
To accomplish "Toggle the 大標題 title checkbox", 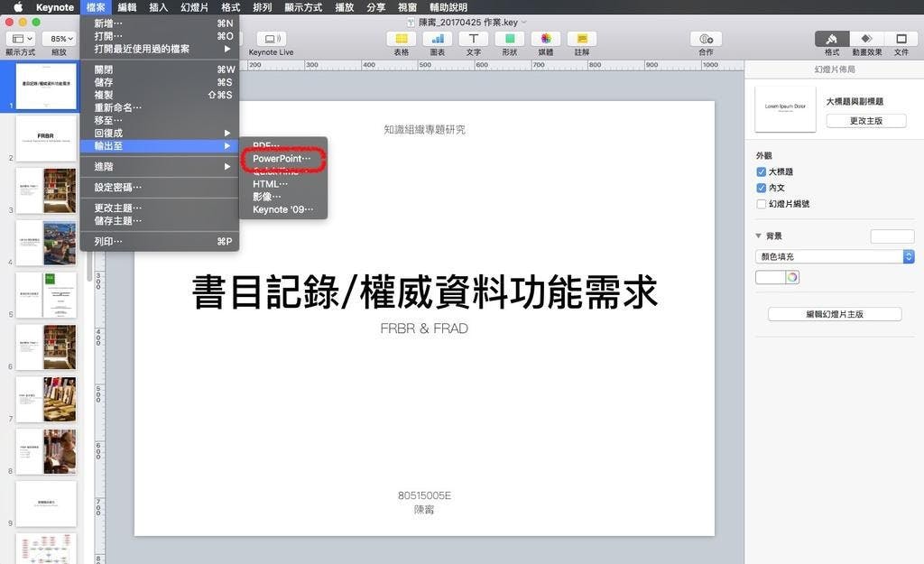I will click(762, 171).
